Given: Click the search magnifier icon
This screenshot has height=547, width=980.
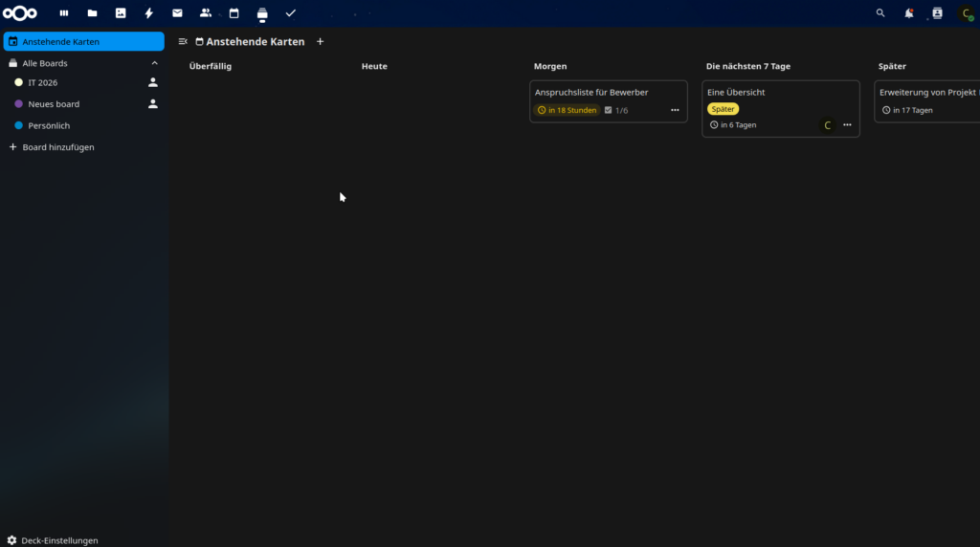Looking at the screenshot, I should (x=880, y=13).
